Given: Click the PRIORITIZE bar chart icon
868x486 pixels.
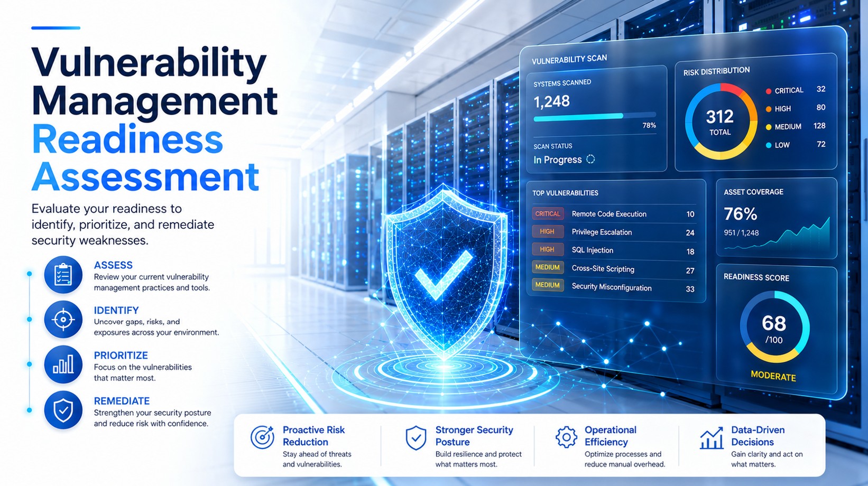Looking at the screenshot, I should [x=63, y=364].
